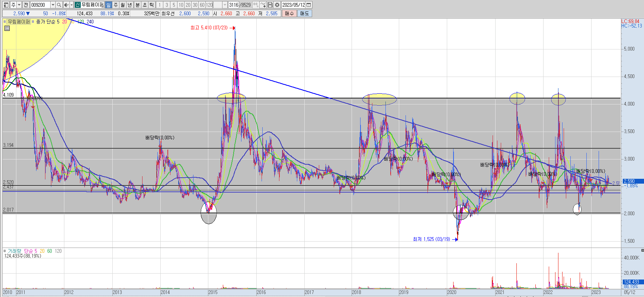This screenshot has height=297, width=644.
Task: Select interval 60 button
Action: [202, 5]
